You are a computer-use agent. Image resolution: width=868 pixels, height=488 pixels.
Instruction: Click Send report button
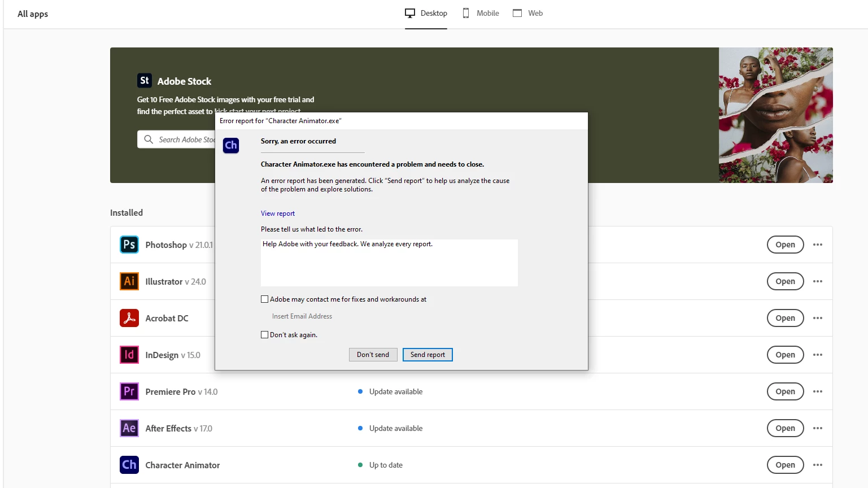pyautogui.click(x=428, y=355)
